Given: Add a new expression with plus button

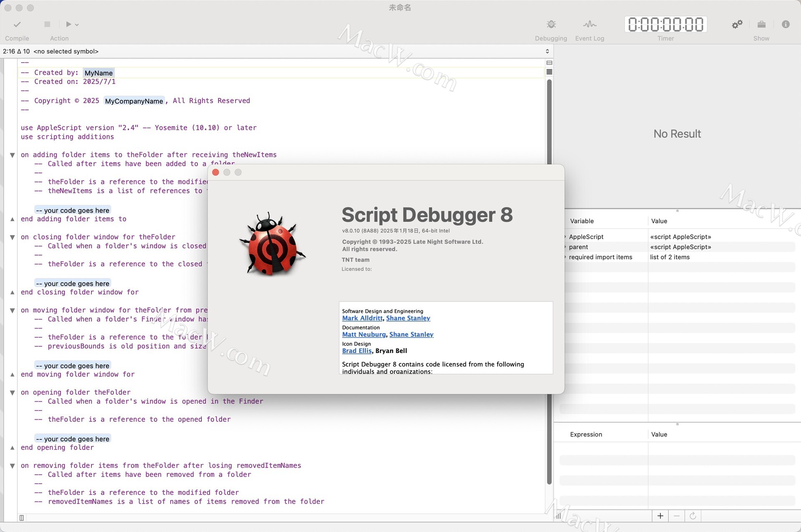Looking at the screenshot, I should point(660,516).
